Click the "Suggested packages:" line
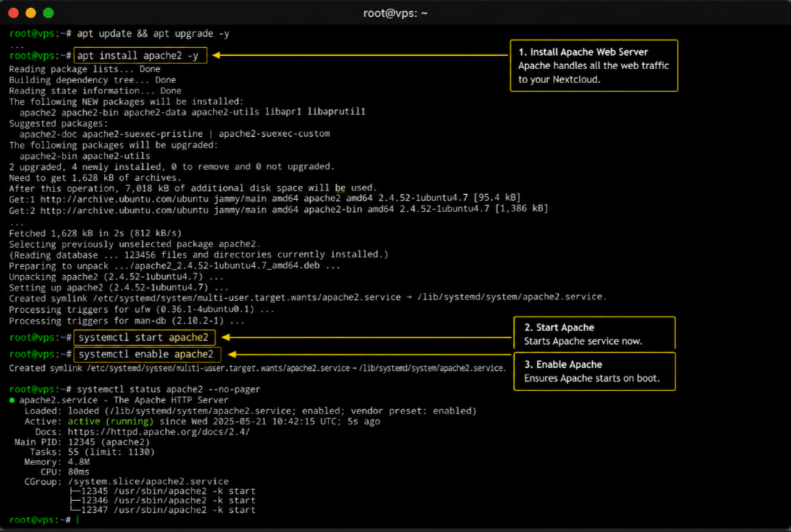 (58, 124)
